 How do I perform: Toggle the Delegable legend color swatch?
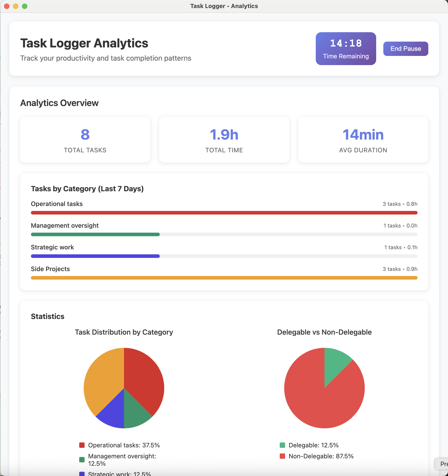pos(282,445)
